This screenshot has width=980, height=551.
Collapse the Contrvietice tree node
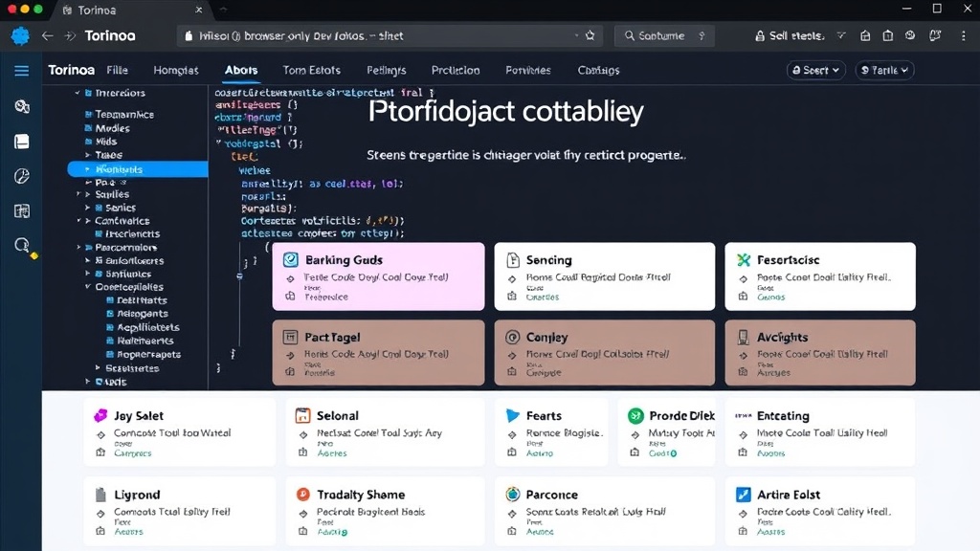coord(78,221)
